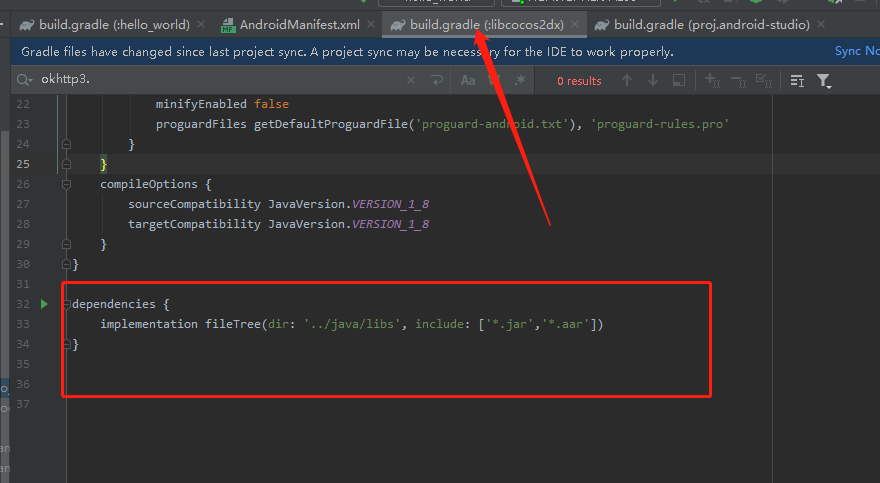Click 'sourceCompatibility' on line 27
This screenshot has width=880, height=483.
coord(194,204)
